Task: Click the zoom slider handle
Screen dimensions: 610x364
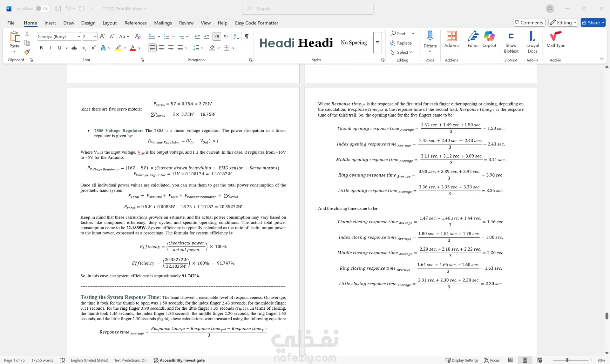Action: click(x=567, y=360)
